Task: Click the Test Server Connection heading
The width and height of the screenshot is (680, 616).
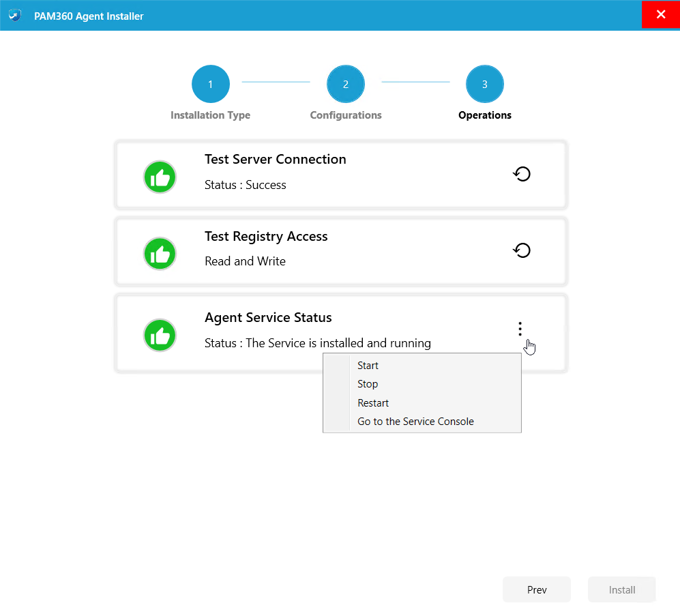Action: [276, 159]
